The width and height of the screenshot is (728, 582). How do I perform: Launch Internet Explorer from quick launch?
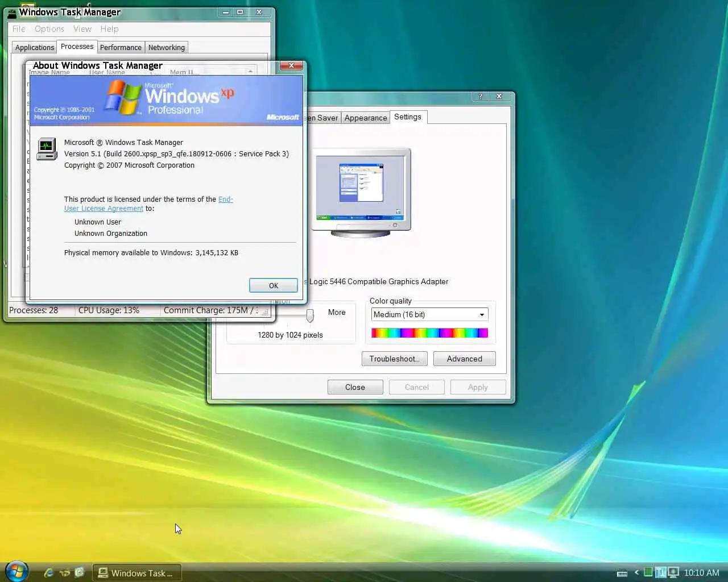point(49,572)
